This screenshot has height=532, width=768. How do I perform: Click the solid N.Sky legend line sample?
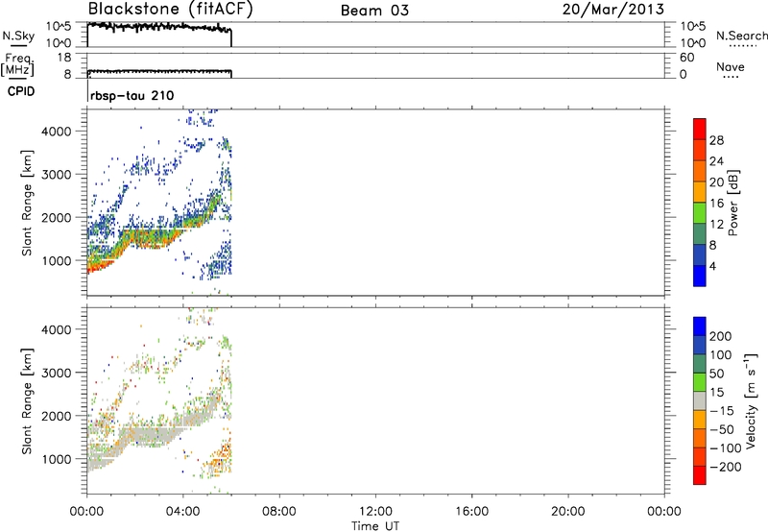[x=18, y=46]
